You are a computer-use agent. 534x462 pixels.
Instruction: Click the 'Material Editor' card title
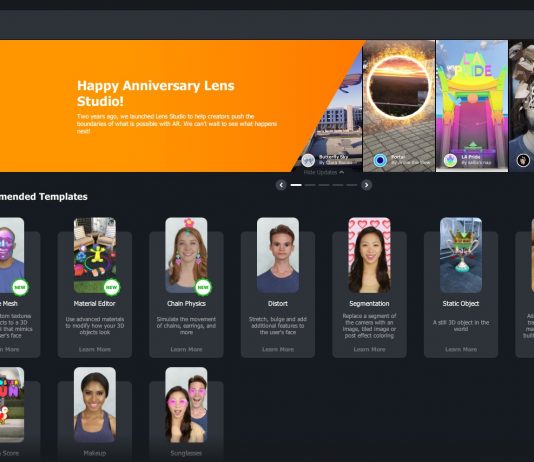95,303
